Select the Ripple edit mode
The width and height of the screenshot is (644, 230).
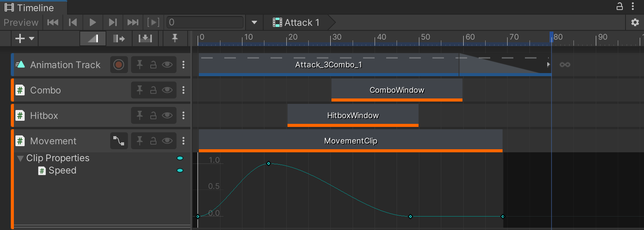pos(119,38)
